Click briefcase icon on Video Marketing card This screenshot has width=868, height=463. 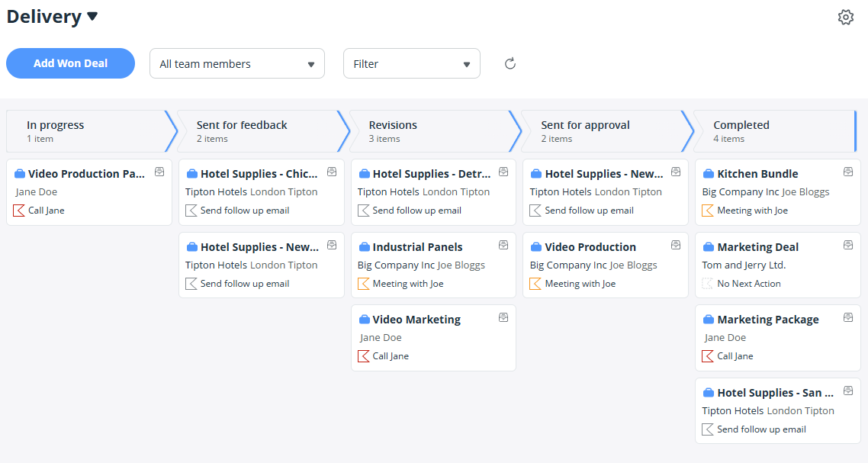364,320
